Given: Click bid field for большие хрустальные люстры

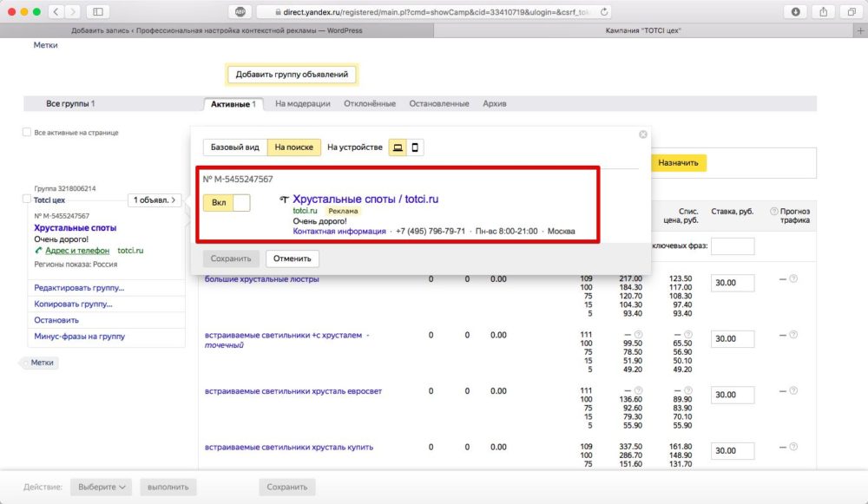Looking at the screenshot, I should click(x=733, y=283).
